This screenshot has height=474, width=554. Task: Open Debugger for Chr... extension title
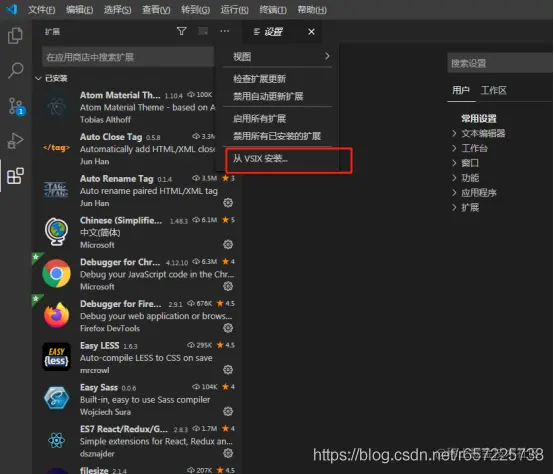(120, 262)
